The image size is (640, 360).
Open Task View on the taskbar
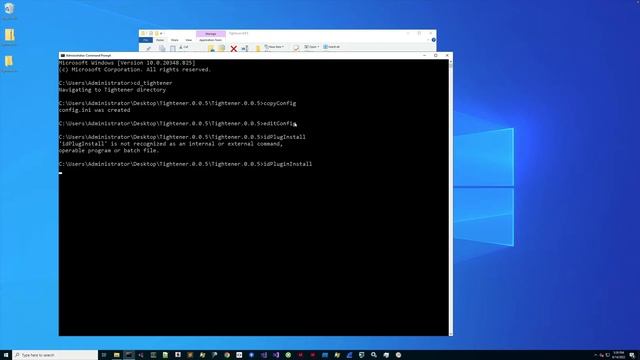104,355
